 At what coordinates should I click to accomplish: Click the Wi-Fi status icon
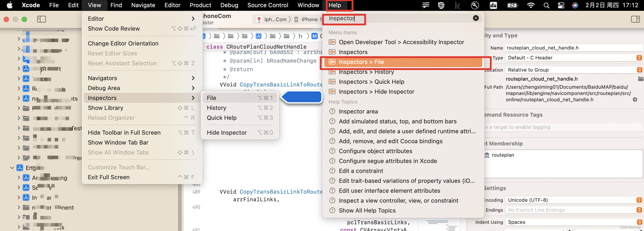pos(531,5)
